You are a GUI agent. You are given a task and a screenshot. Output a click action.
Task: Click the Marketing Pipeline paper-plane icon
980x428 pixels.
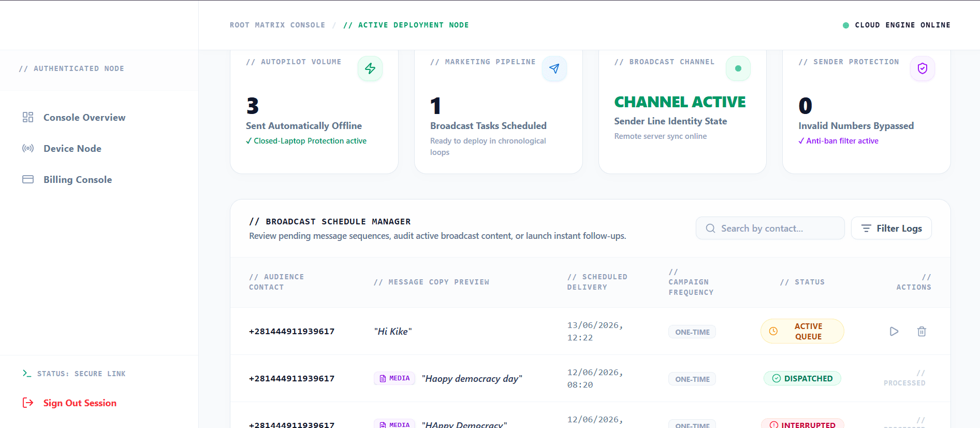pos(554,68)
